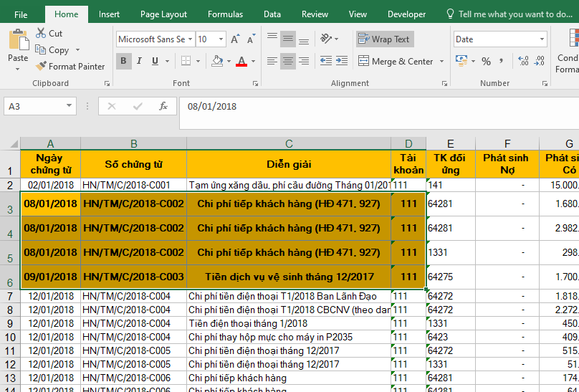This screenshot has width=579, height=392.
Task: Open the Formulas ribbon tab
Action: click(x=225, y=14)
